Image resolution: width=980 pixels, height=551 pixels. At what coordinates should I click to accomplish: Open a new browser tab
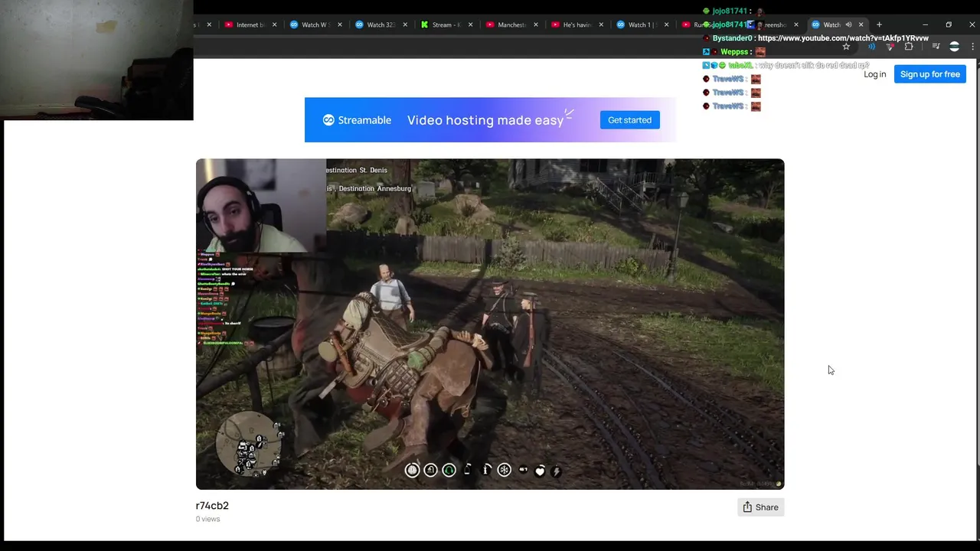(879, 24)
